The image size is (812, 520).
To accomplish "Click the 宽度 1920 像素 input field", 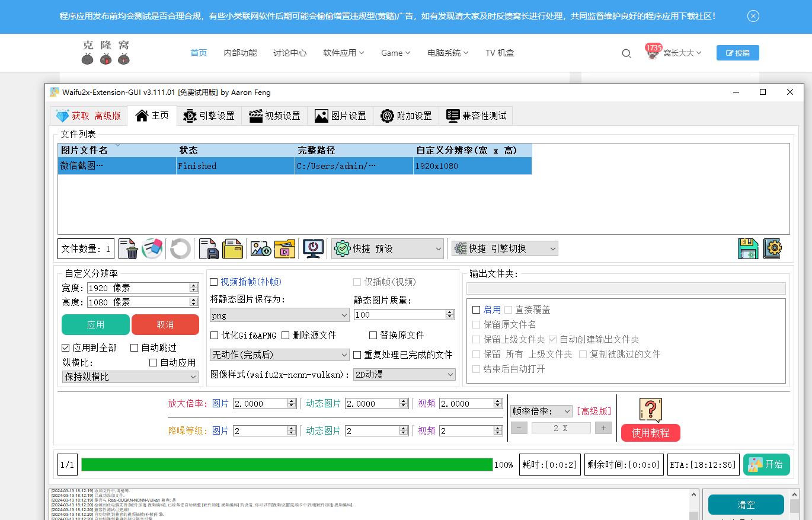I will 142,288.
